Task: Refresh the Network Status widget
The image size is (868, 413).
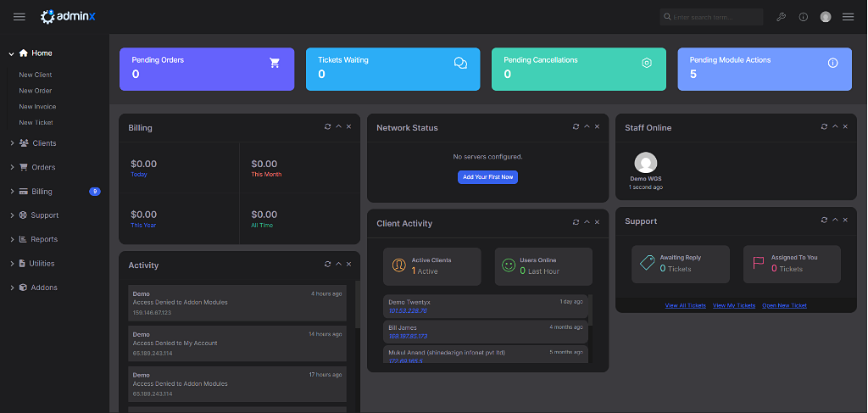Action: click(x=576, y=126)
